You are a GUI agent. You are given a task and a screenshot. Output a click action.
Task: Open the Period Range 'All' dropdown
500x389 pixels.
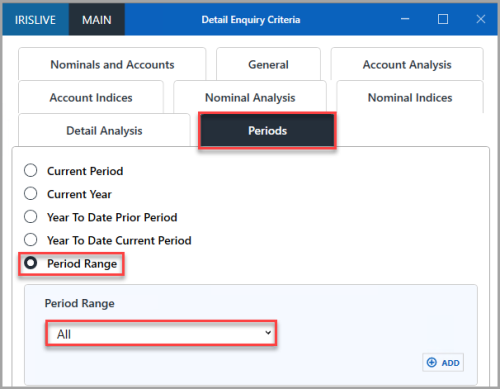(x=161, y=333)
